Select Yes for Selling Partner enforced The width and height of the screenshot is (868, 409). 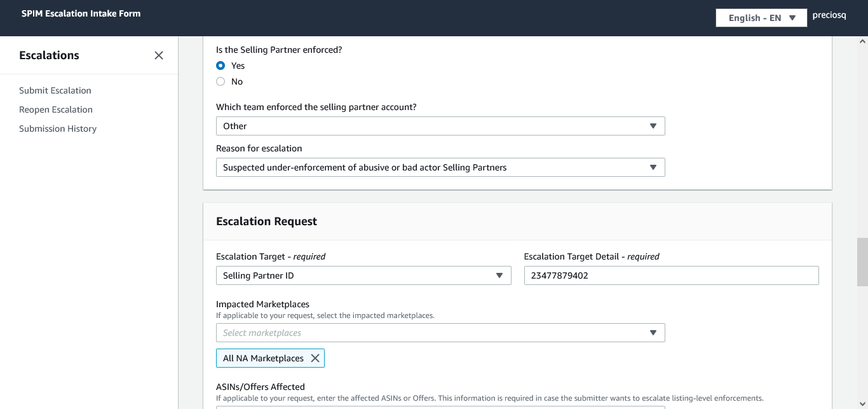220,66
